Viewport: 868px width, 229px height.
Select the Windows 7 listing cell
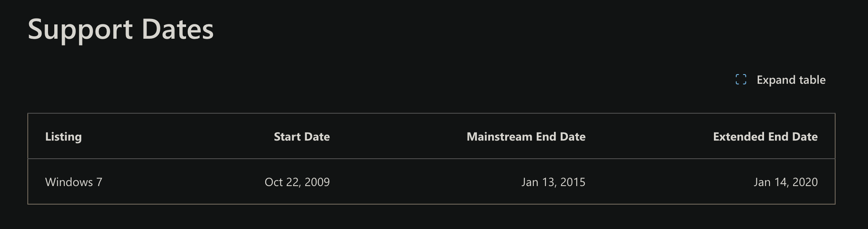pos(74,182)
